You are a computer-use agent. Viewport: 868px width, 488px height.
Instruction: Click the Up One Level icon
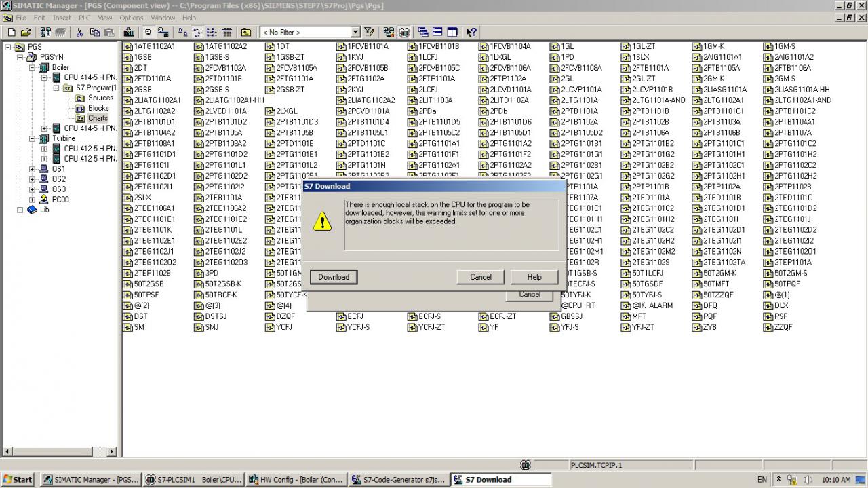246,32
